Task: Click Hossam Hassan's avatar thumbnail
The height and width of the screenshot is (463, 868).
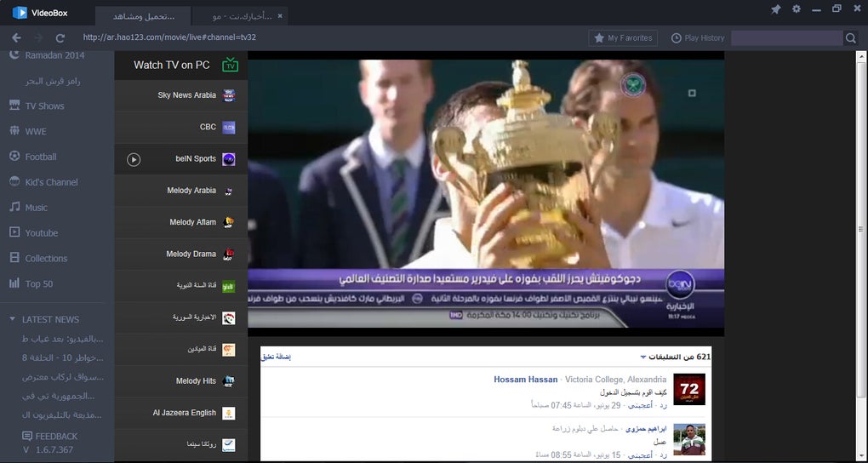Action: 689,389
